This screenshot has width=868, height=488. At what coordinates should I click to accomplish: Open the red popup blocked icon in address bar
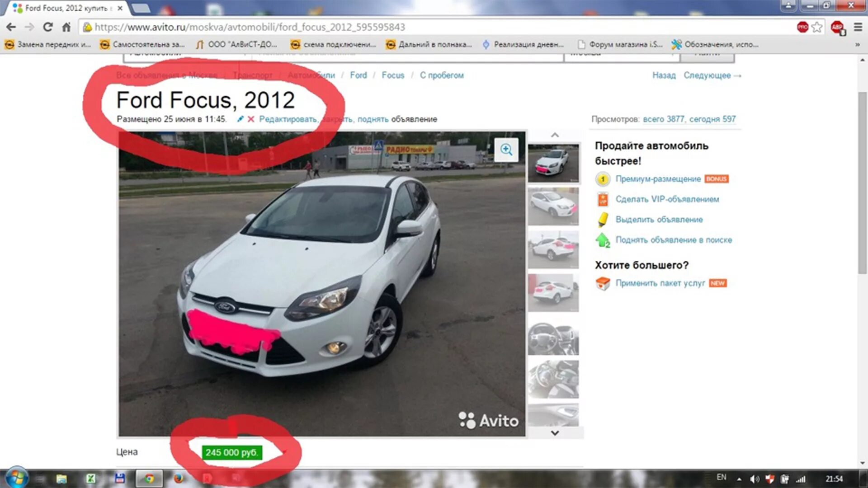pos(802,27)
